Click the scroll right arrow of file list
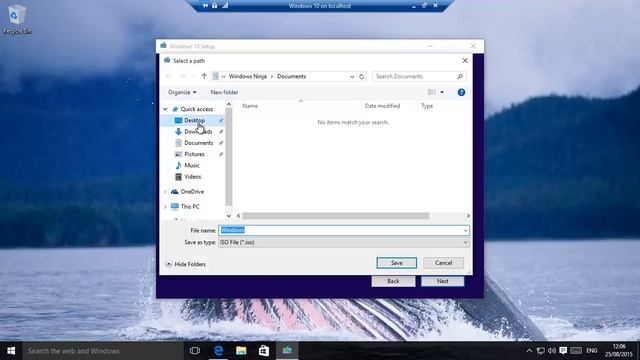640x360 pixels. click(x=468, y=216)
